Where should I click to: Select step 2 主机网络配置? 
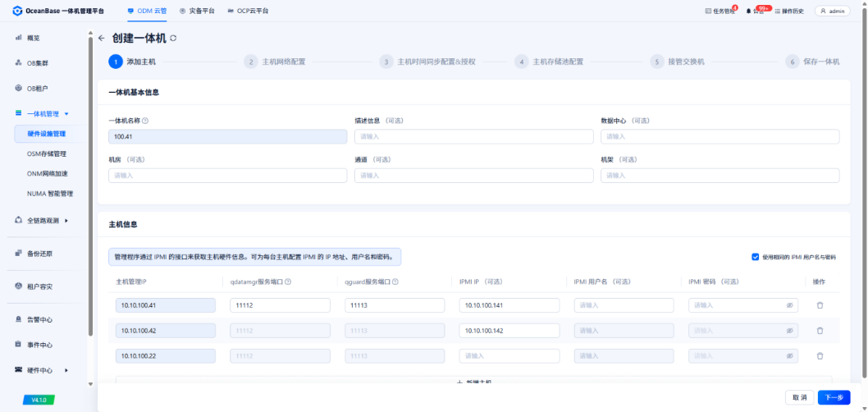click(x=275, y=62)
